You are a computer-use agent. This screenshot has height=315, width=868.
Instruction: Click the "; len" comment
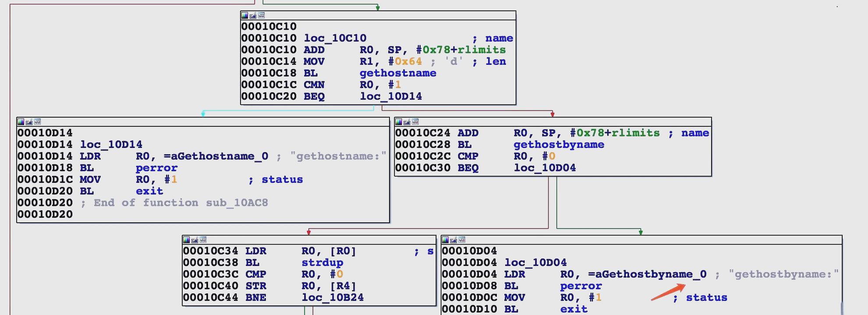tap(489, 62)
